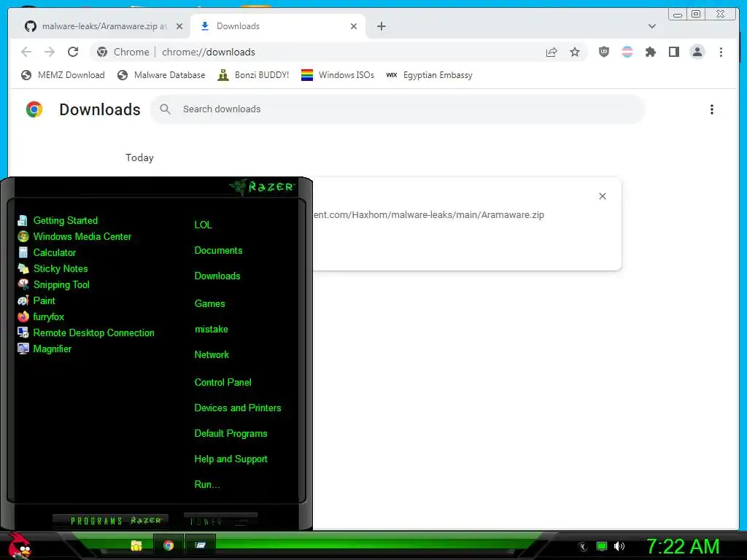Open the uBlock Origin shield extension
Screen dimensions: 747x560
603,52
